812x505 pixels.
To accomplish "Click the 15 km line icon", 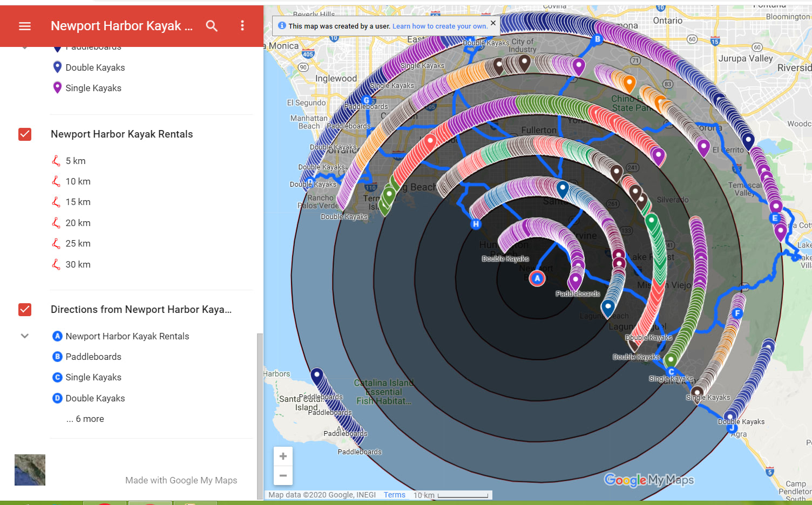I will coord(56,202).
